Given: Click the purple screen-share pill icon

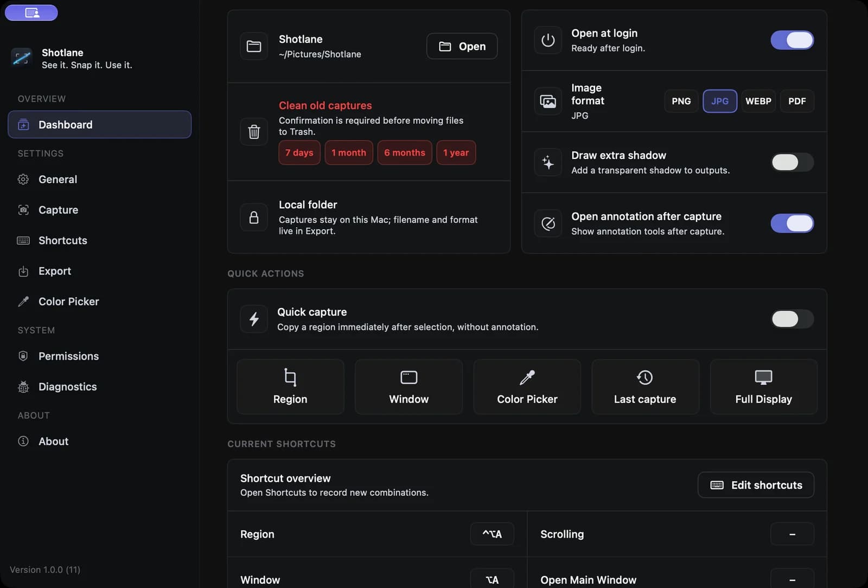Looking at the screenshot, I should (x=31, y=13).
